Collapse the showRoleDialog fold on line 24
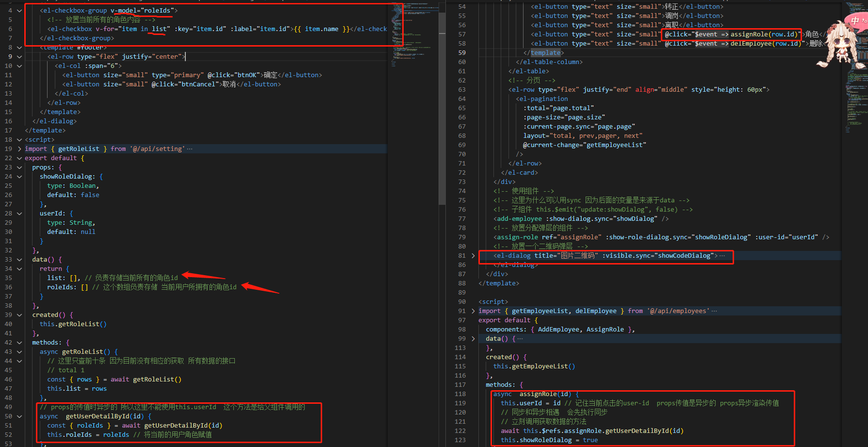The width and height of the screenshot is (868, 447). (x=19, y=177)
